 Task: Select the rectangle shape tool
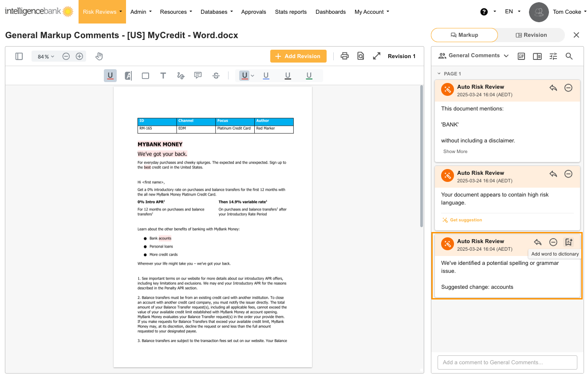coord(146,76)
